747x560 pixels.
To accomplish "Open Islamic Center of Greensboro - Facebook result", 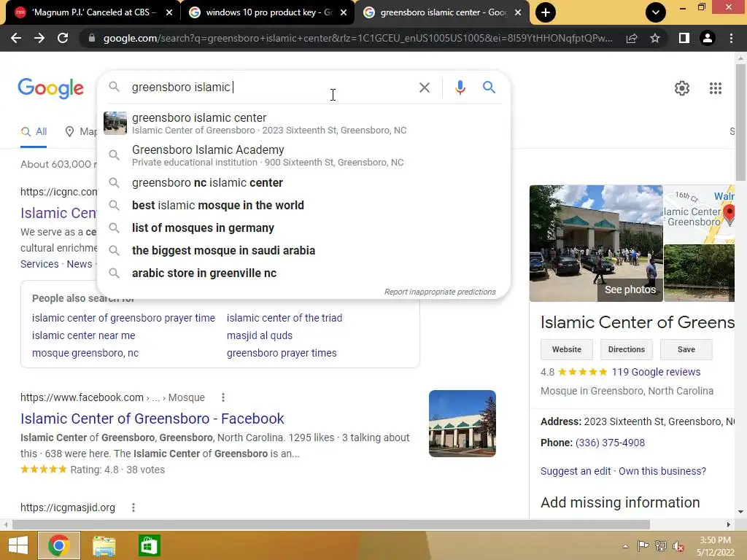I will [152, 419].
